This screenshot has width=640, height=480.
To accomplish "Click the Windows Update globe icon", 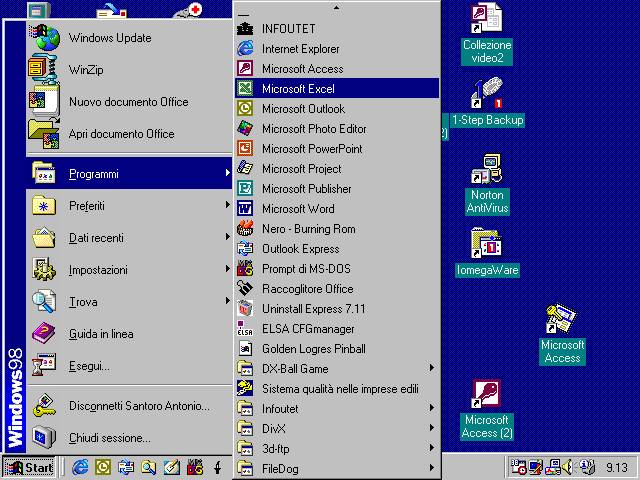I will 45,38.
